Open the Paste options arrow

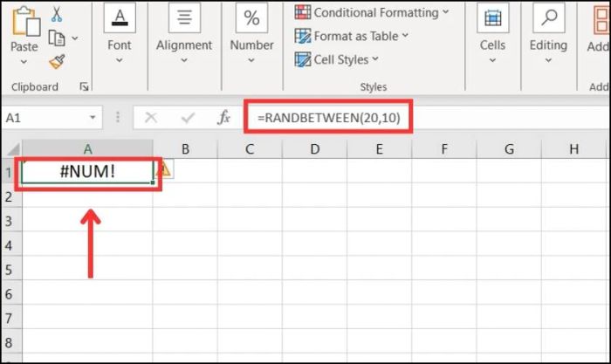(24, 61)
